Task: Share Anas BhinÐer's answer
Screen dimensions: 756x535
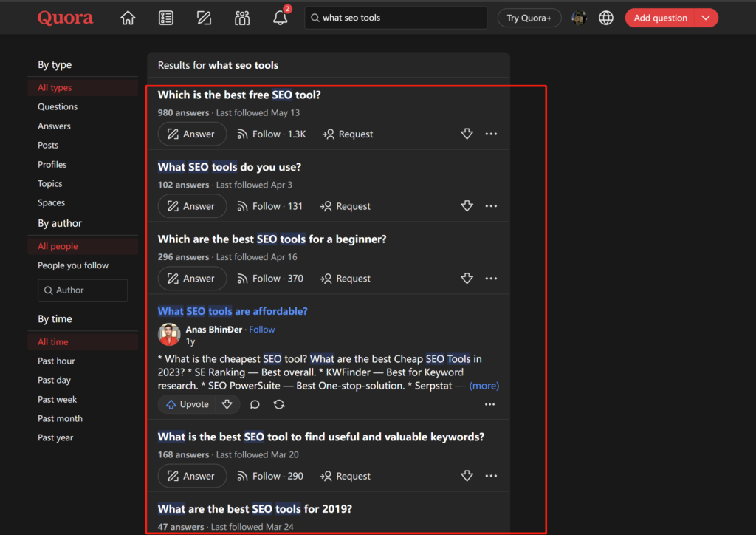Action: 279,404
